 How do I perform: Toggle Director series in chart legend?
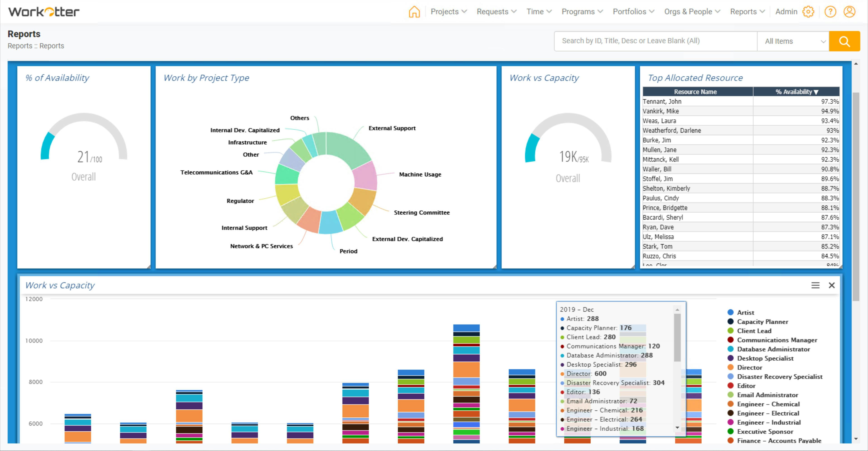[749, 367]
